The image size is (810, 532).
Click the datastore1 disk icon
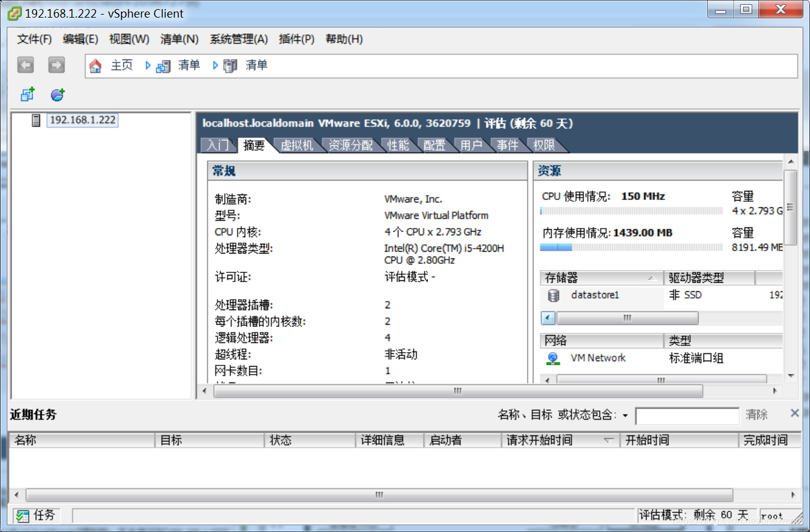pos(553,295)
